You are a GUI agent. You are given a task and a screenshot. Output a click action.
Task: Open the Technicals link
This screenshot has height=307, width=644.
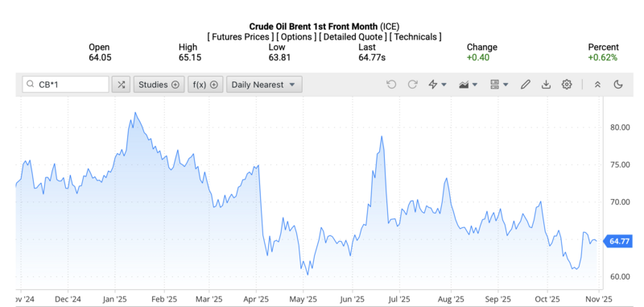(x=415, y=36)
